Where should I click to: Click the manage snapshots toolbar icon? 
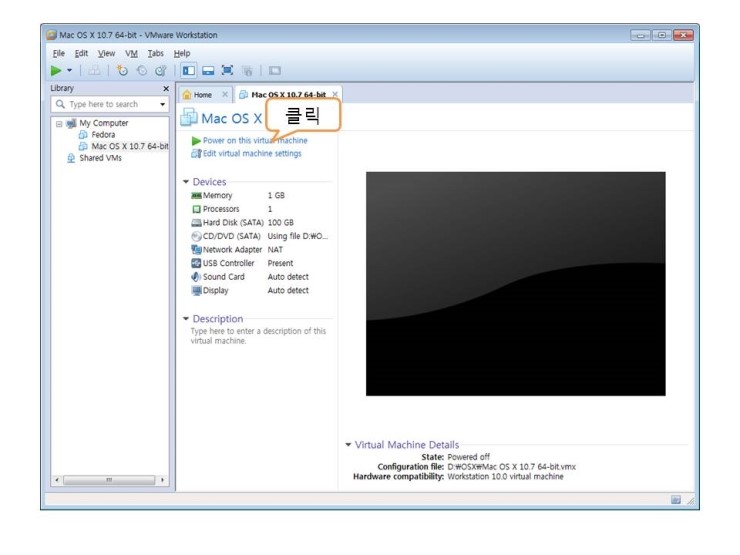(158, 71)
